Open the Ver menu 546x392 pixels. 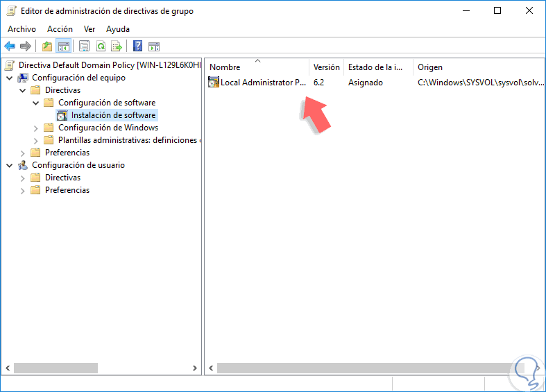pos(89,29)
